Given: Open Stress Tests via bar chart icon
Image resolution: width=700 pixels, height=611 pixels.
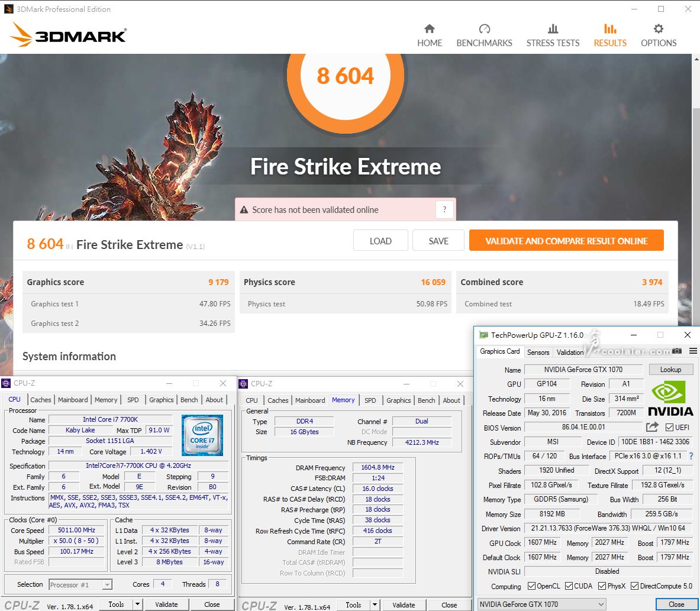Looking at the screenshot, I should 553,29.
